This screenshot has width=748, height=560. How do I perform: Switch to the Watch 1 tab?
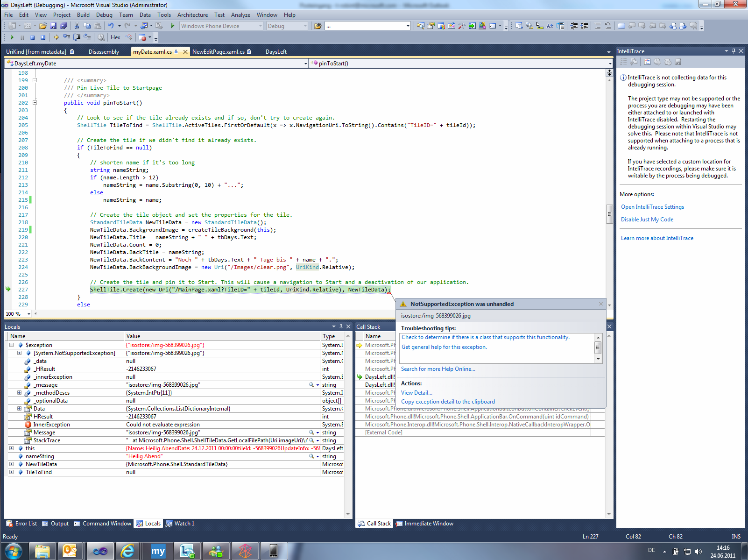pos(180,524)
